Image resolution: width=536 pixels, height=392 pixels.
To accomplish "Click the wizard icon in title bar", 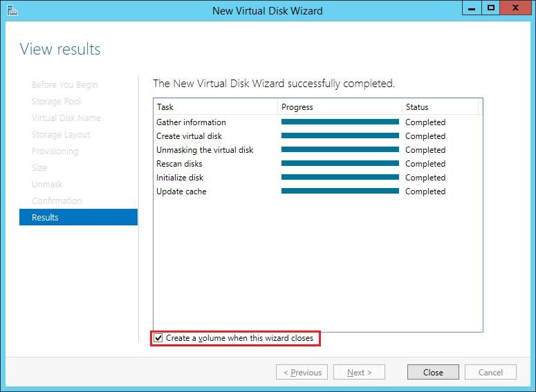I will click(x=12, y=10).
